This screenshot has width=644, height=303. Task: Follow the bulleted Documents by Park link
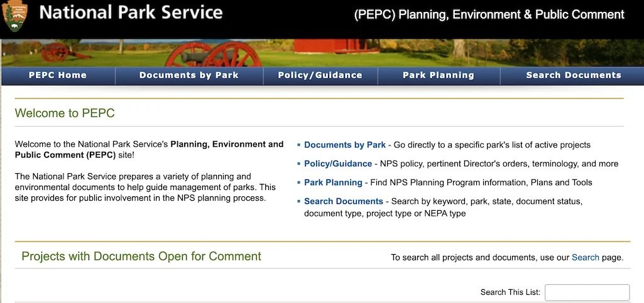[x=344, y=145]
